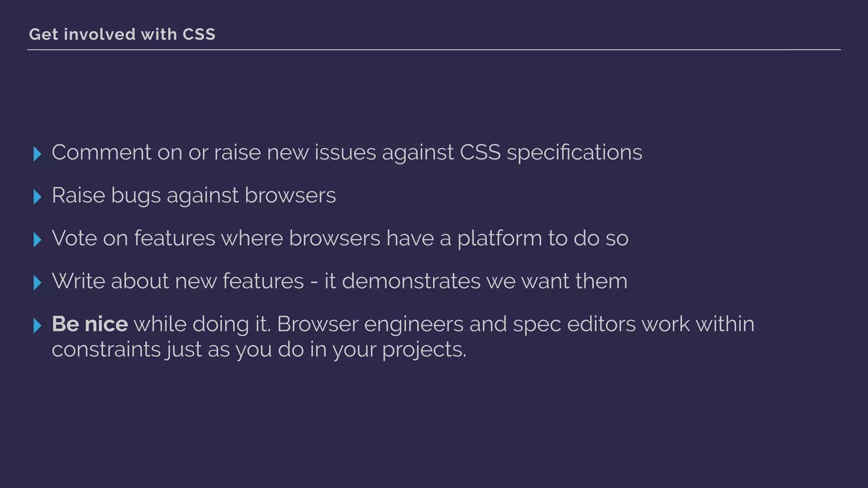This screenshot has height=488, width=868.
Task: Click the arrow bullet beside "Comment on or raise"
Action: tap(37, 154)
